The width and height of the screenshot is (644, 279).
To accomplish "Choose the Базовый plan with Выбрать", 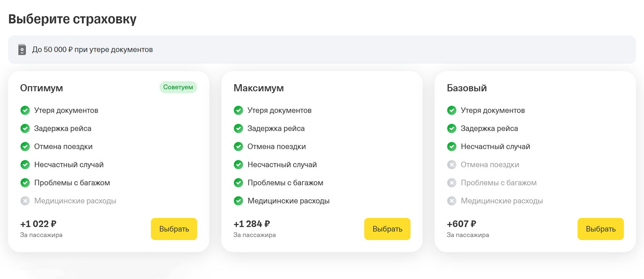I will (x=600, y=229).
